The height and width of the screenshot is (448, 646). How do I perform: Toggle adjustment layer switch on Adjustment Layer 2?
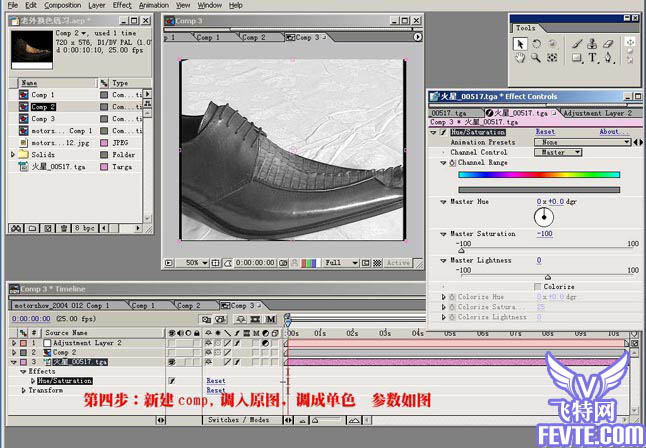tap(266, 343)
